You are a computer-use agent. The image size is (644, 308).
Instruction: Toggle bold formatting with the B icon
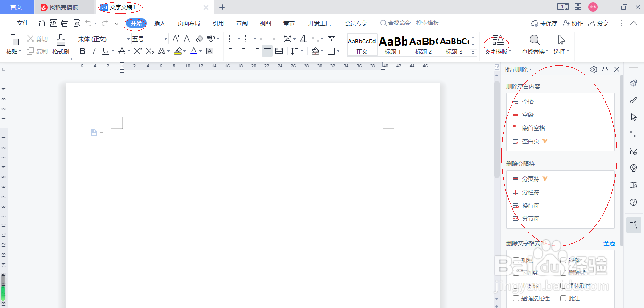pyautogui.click(x=83, y=50)
